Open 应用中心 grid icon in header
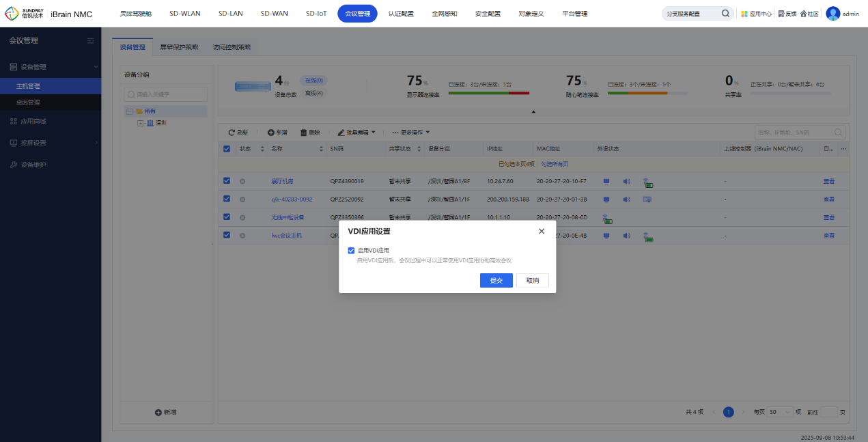868x442 pixels. pyautogui.click(x=744, y=14)
